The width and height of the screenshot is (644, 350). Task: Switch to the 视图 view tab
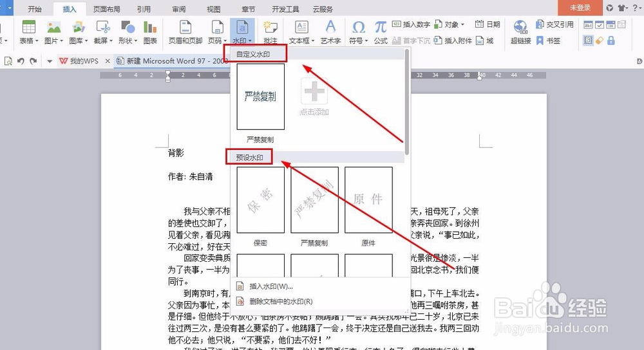pos(214,8)
